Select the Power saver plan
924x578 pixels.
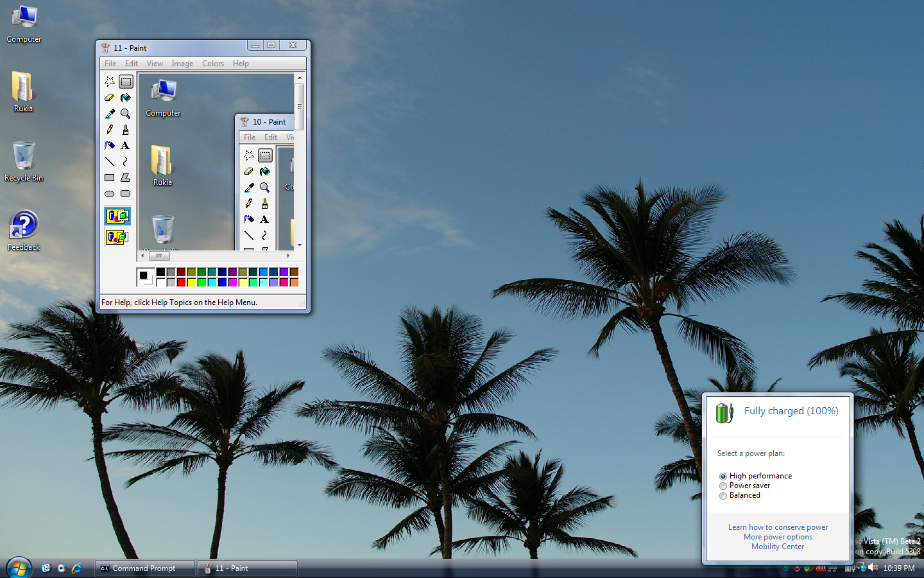[723, 486]
